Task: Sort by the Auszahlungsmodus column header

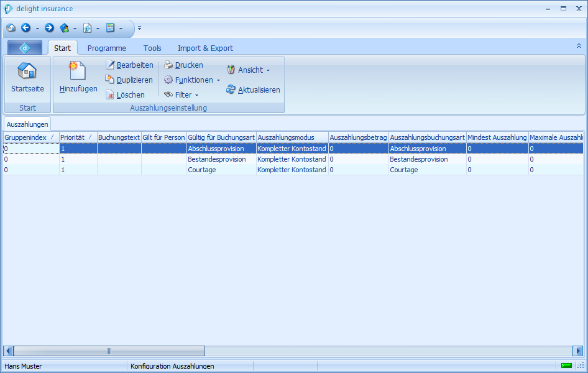Action: (x=292, y=137)
